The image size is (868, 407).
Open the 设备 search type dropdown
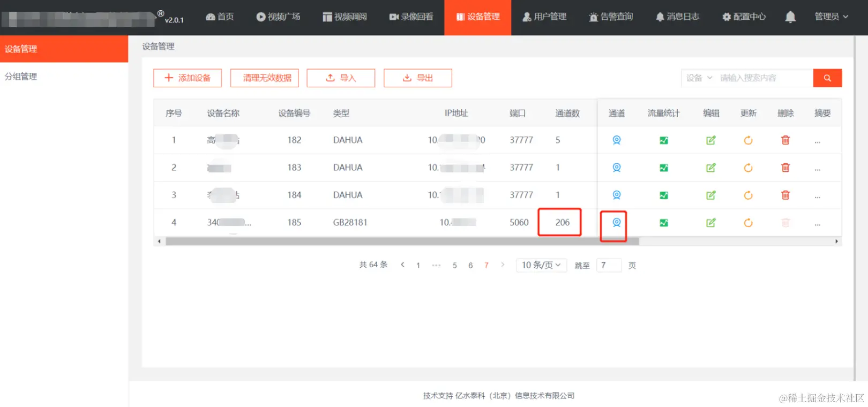click(699, 78)
